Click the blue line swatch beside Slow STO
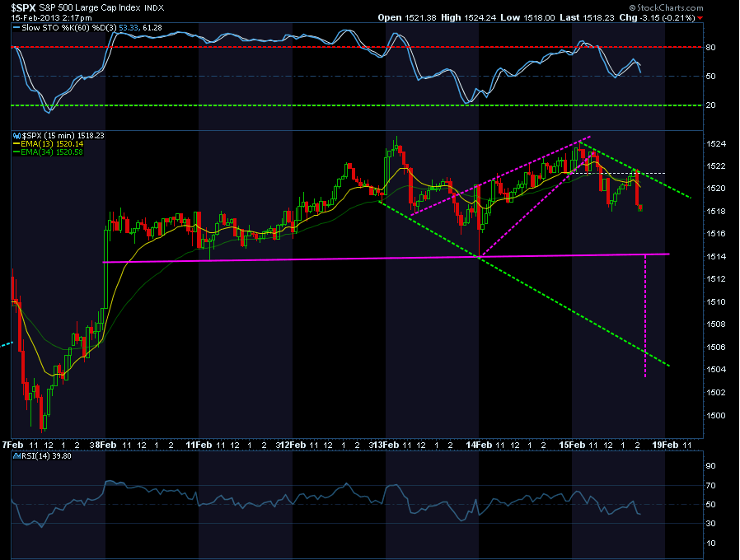The height and width of the screenshot is (560, 740). tap(16, 28)
